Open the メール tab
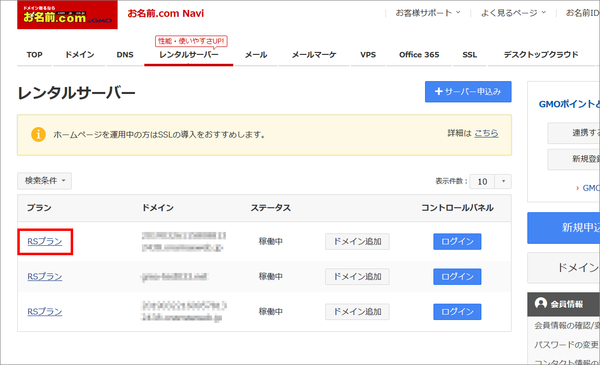This screenshot has width=600, height=365. 256,55
